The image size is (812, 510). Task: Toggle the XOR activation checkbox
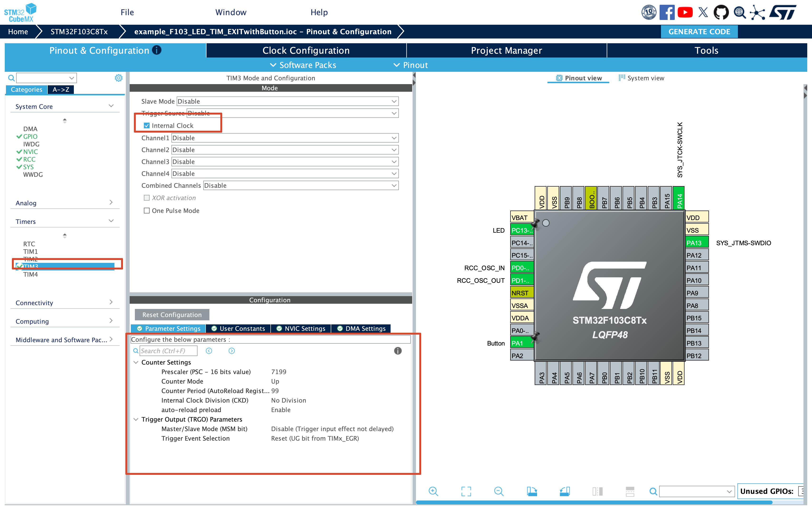pyautogui.click(x=146, y=198)
